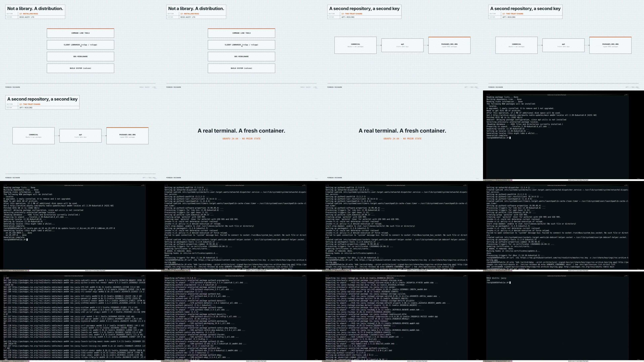
Task: Close the pyflakes3 terminal window
Action: [305, 276]
